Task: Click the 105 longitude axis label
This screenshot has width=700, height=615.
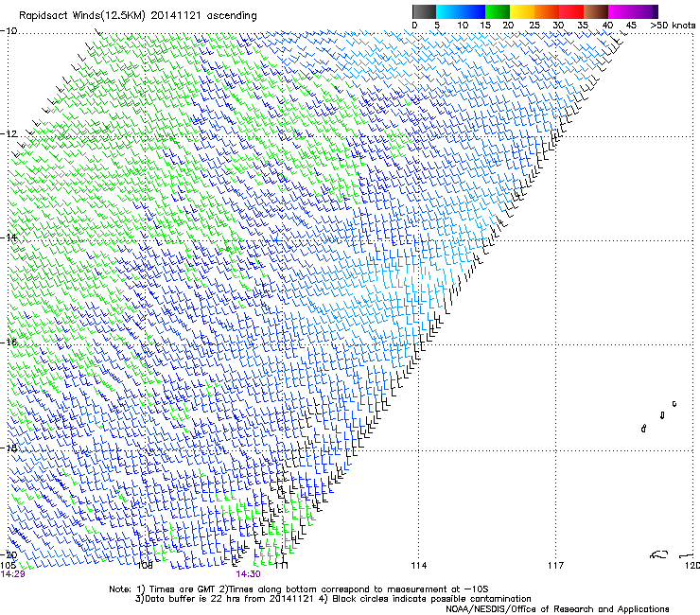Action: tap(8, 566)
